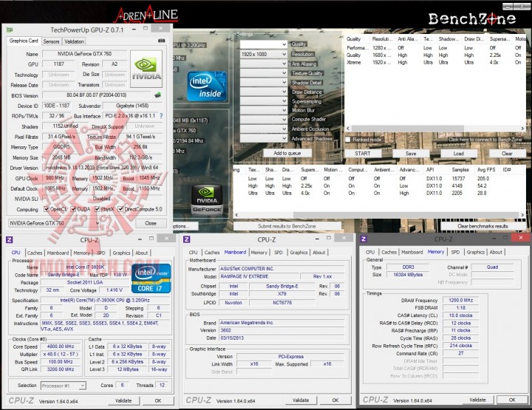Click the Z icon of the CPU-Z Mainboard window
Image resolution: width=532 pixels, height=410 pixels.
click(x=187, y=239)
